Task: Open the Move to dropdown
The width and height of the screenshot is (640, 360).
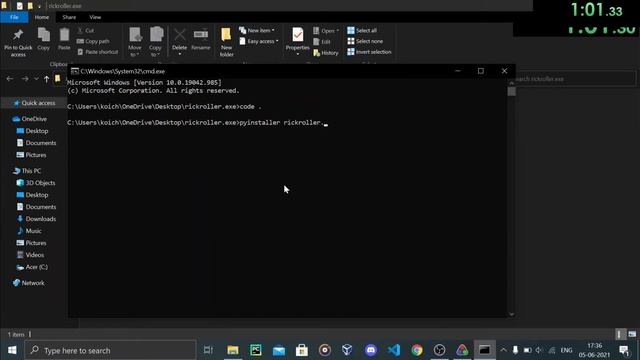Action: point(135,42)
